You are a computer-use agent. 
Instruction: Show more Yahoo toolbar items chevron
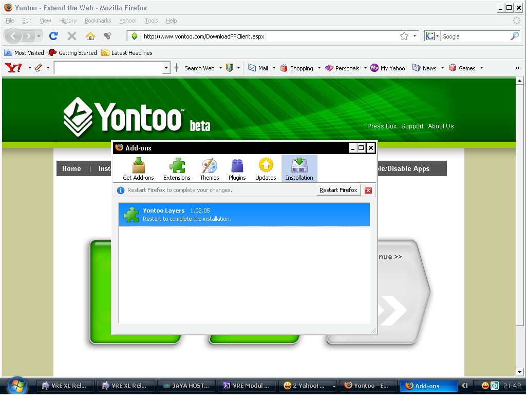517,68
